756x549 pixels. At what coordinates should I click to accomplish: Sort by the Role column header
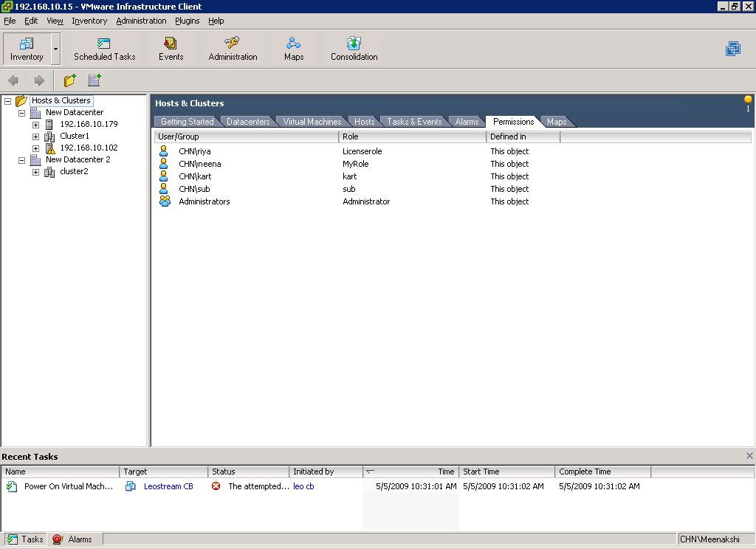pyautogui.click(x=412, y=137)
